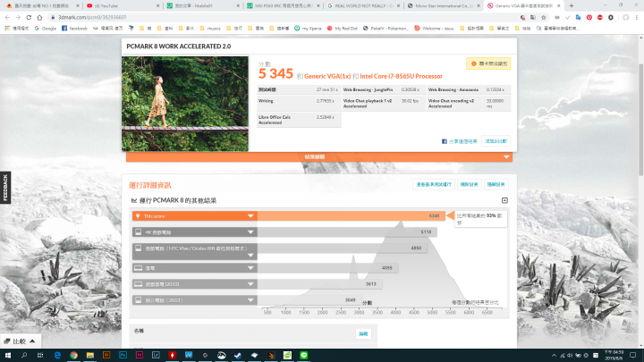Click Intel Core i7-8565U Processor link
This screenshot has height=362, width=644.
click(402, 76)
